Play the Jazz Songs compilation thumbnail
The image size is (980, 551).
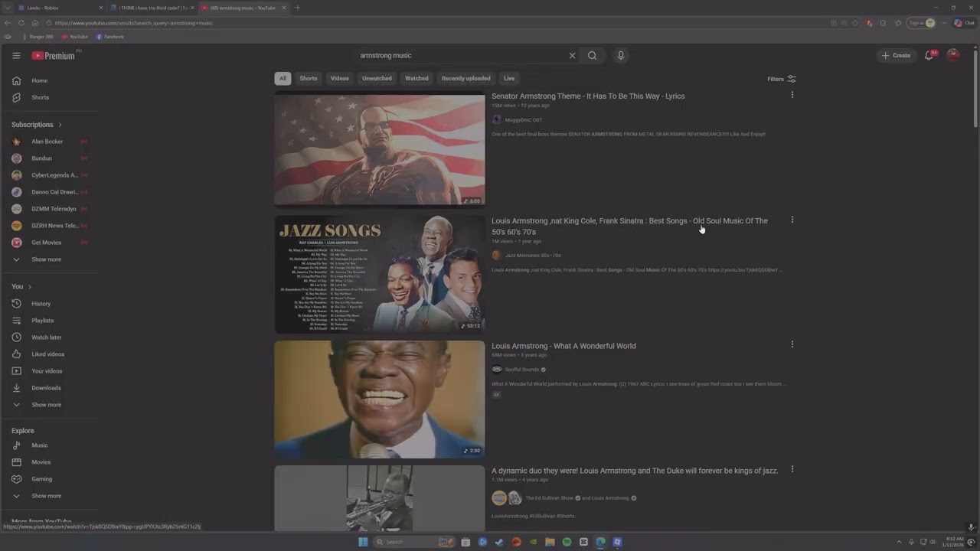click(380, 274)
